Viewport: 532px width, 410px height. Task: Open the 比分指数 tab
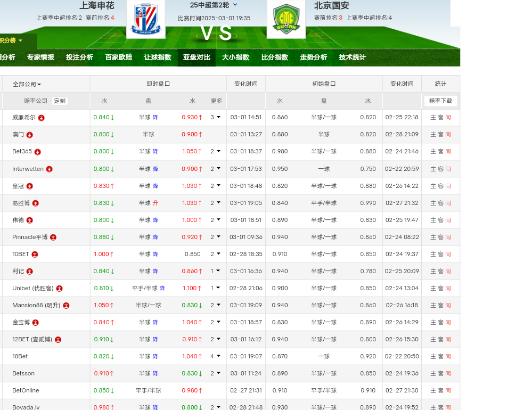[274, 58]
